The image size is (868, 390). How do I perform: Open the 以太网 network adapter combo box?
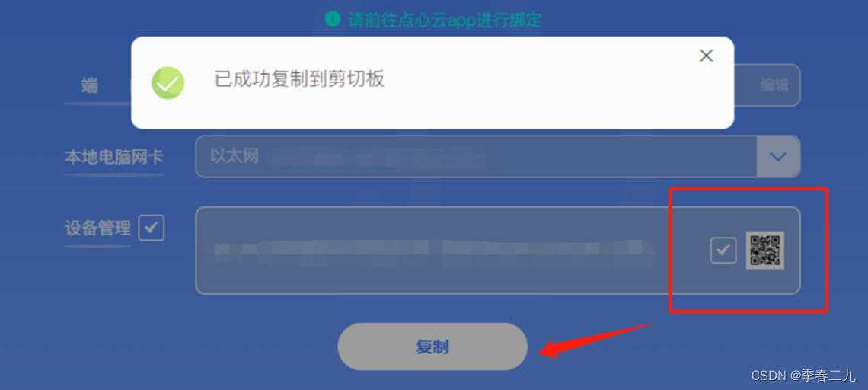coord(498,157)
